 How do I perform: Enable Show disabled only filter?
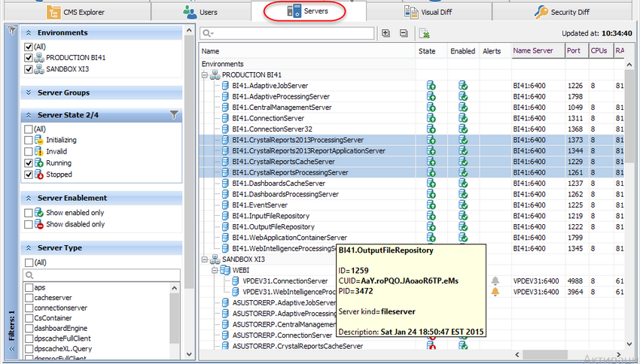pos(28,224)
